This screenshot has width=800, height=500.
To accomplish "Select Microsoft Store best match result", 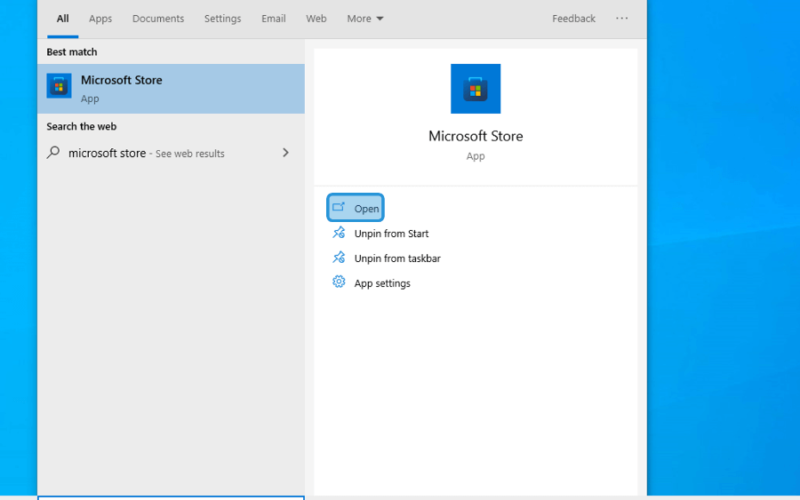I will [x=171, y=89].
